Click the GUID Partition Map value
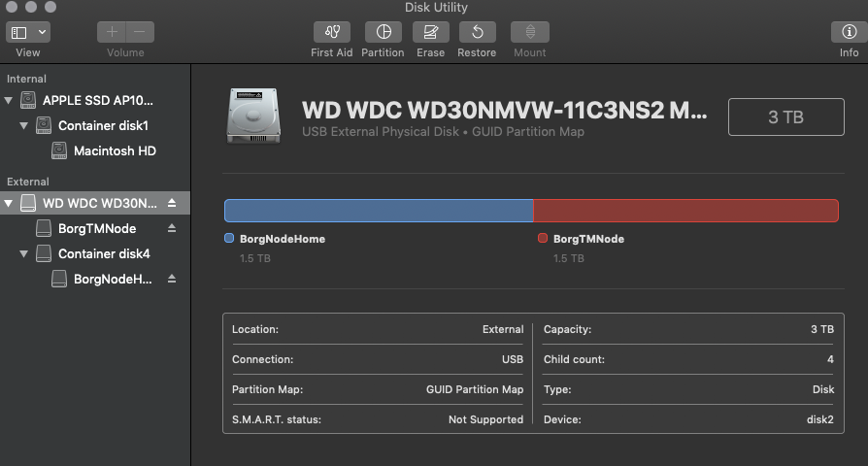The width and height of the screenshot is (868, 466). pos(475,389)
